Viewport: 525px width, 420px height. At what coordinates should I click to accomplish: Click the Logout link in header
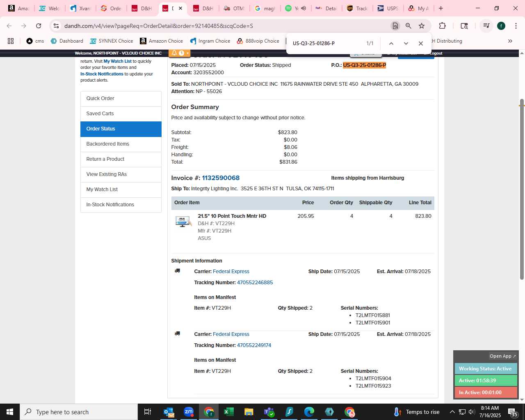436,53
